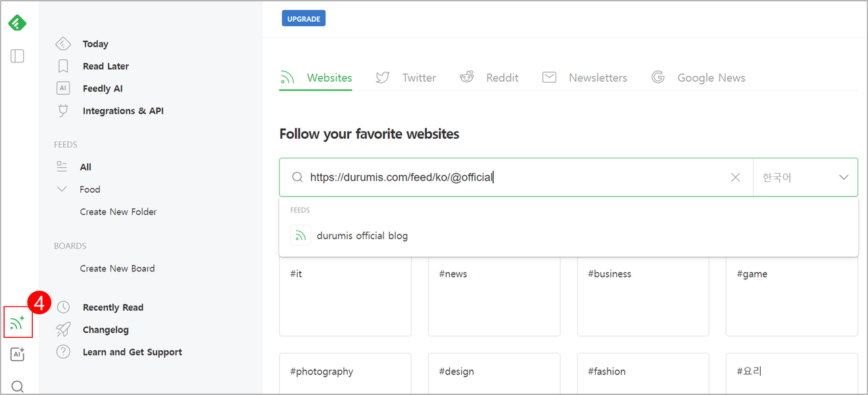
Task: Click Create New Board
Action: (117, 268)
